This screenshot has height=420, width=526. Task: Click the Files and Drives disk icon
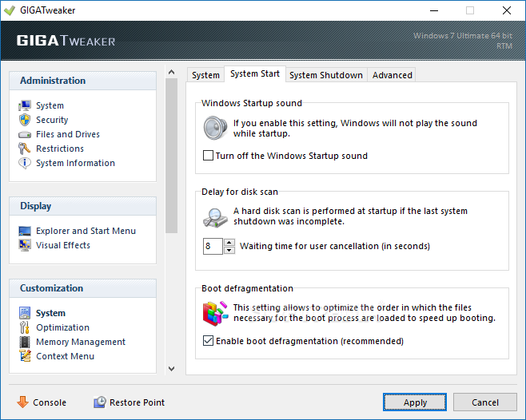pyautogui.click(x=25, y=134)
